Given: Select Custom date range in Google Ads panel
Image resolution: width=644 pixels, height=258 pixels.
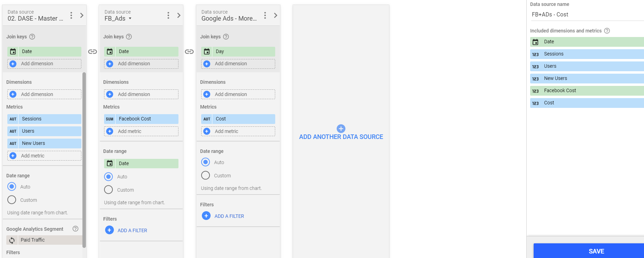Looking at the screenshot, I should coord(206,175).
